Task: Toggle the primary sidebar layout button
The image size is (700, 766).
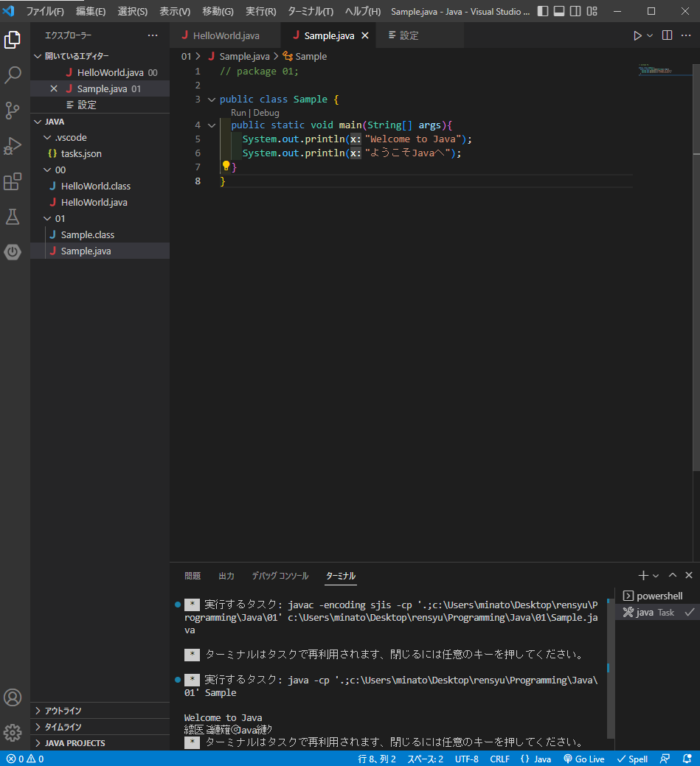Action: click(543, 12)
